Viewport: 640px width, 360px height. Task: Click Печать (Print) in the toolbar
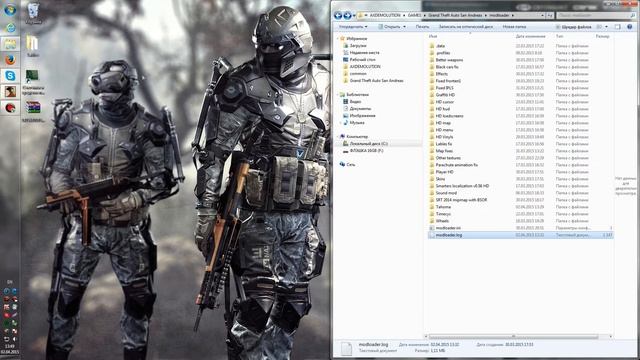point(422,27)
